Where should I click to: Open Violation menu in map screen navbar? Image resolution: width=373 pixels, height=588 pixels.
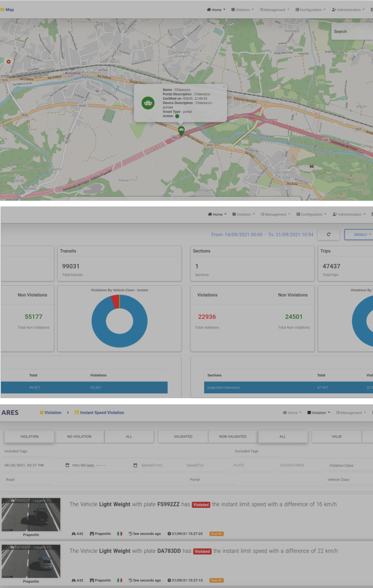pos(243,9)
